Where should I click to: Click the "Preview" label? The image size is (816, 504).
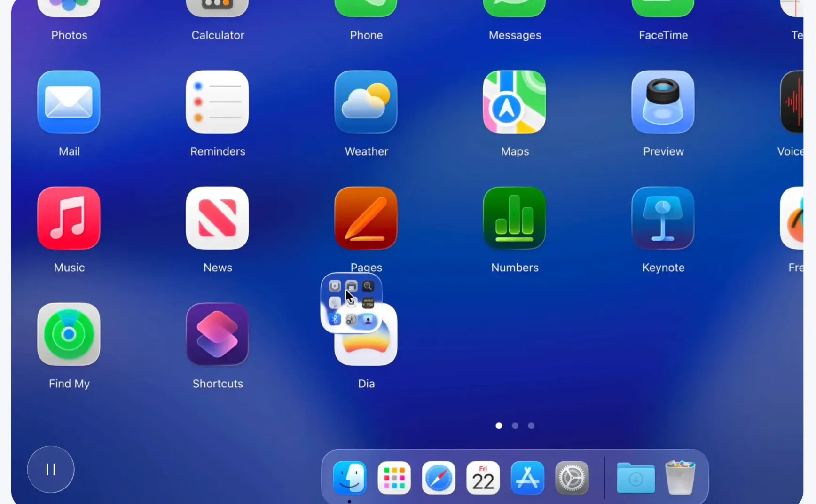(663, 151)
